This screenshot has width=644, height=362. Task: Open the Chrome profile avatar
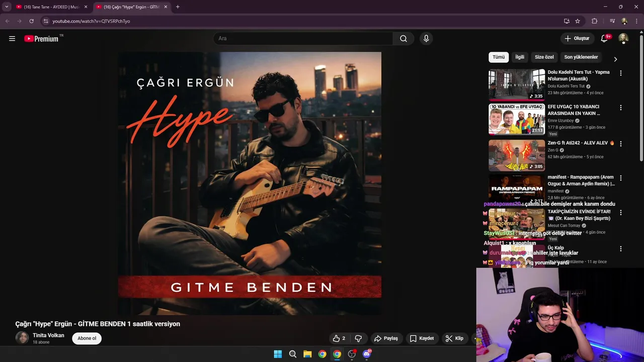coord(624,21)
